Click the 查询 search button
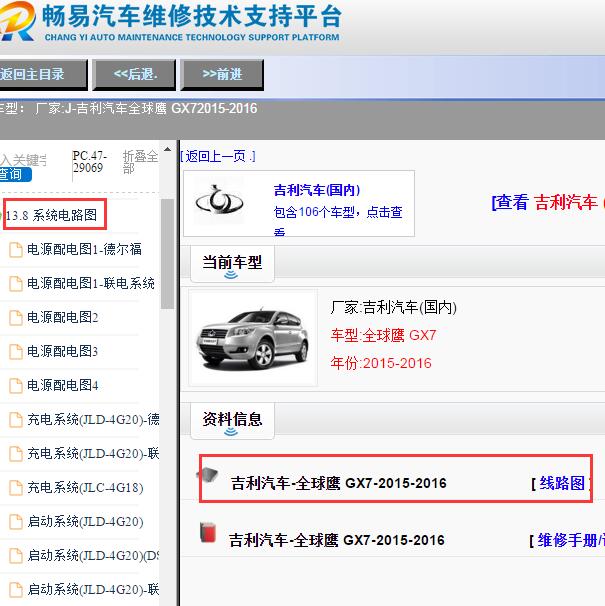This screenshot has width=605, height=606. (15, 174)
